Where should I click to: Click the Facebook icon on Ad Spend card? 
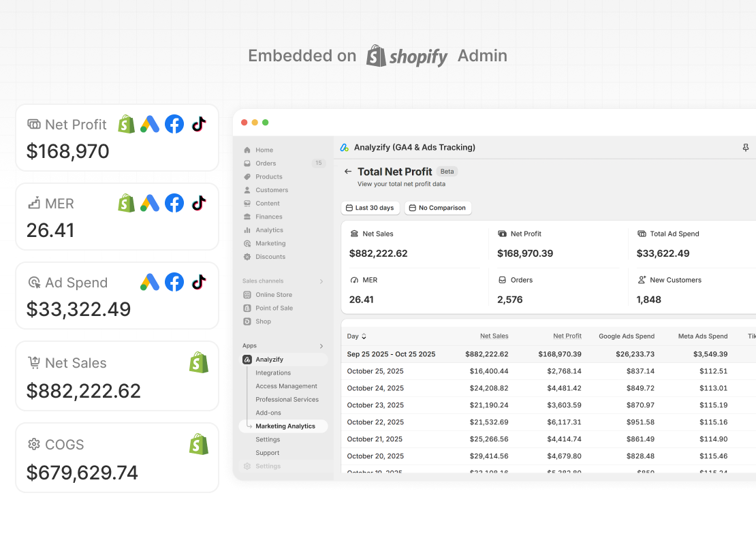coord(174,281)
